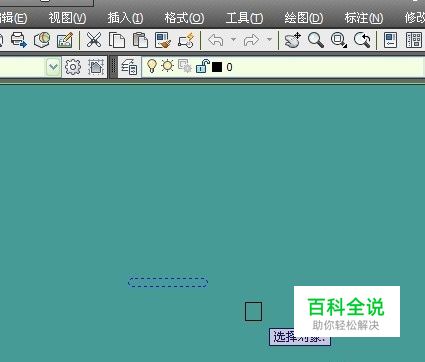Open the layer list showing 0
This screenshot has width=425, height=362.
pyautogui.click(x=283, y=67)
